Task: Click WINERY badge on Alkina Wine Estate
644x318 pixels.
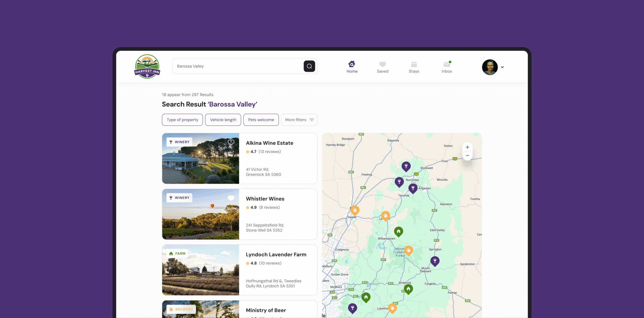Action: tap(179, 142)
